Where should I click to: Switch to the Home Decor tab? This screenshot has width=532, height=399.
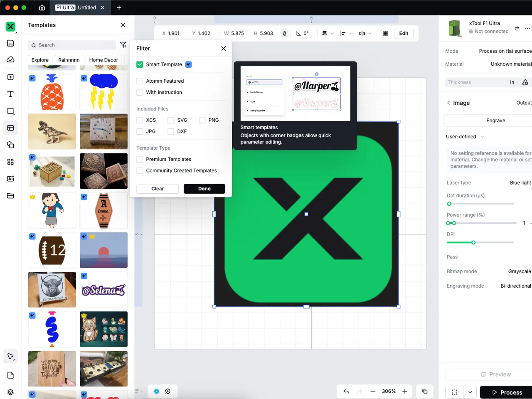103,60
